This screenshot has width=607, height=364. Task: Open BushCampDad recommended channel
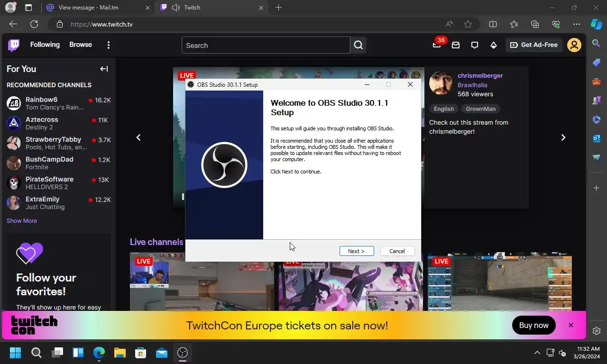[x=59, y=163]
